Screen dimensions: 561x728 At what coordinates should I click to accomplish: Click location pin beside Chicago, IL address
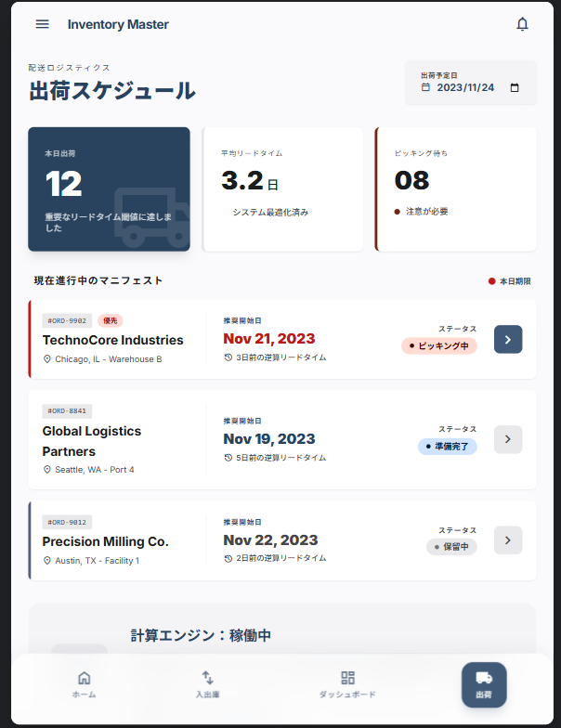[x=47, y=359]
